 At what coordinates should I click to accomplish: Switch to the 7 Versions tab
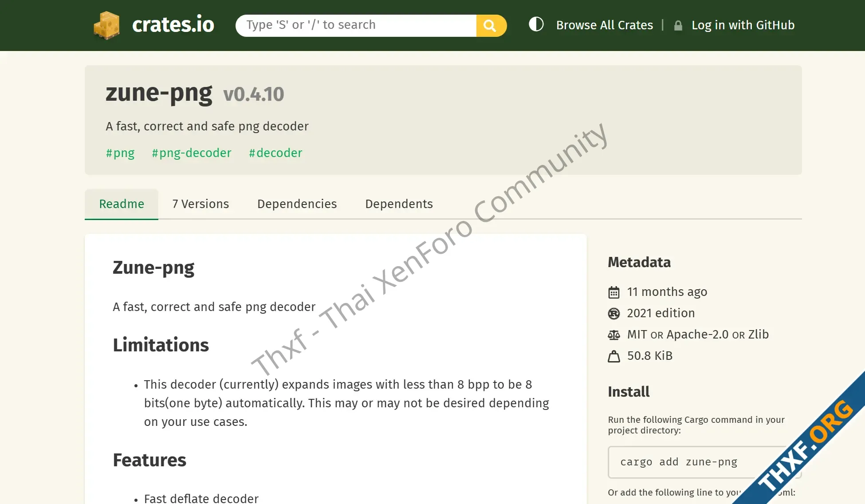click(201, 204)
